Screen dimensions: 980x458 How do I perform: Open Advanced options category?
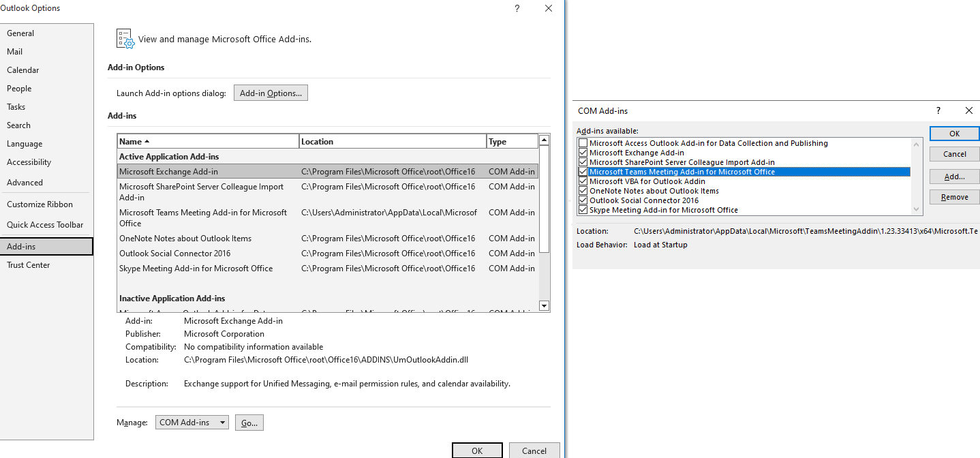46,183
